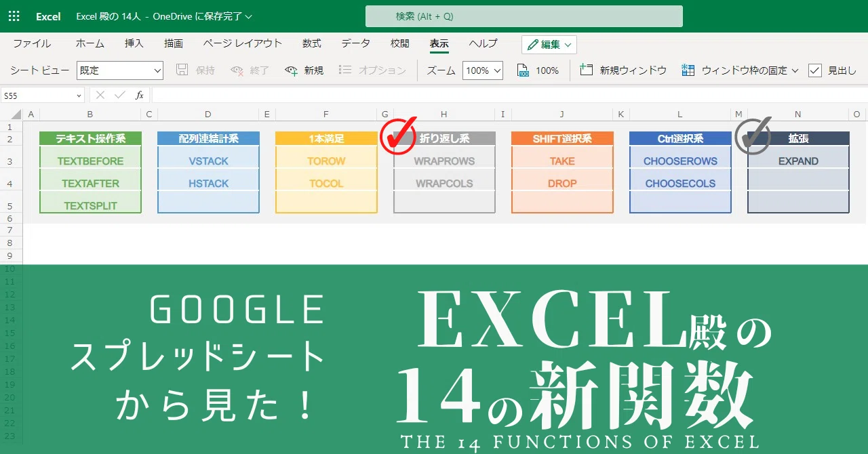Select column L header
The image size is (868, 454).
(680, 115)
